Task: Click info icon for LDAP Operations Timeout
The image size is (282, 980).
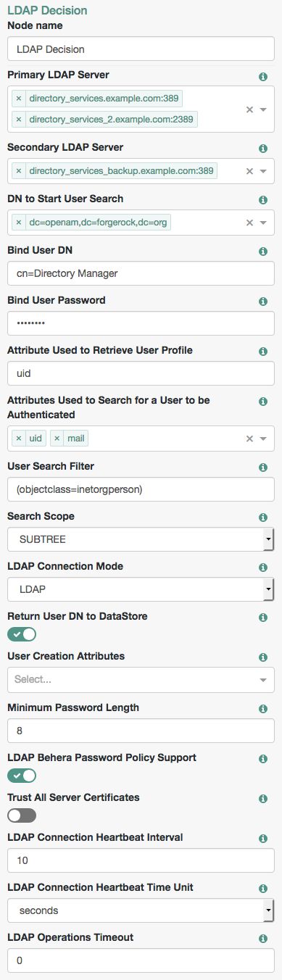Action: coord(263,939)
